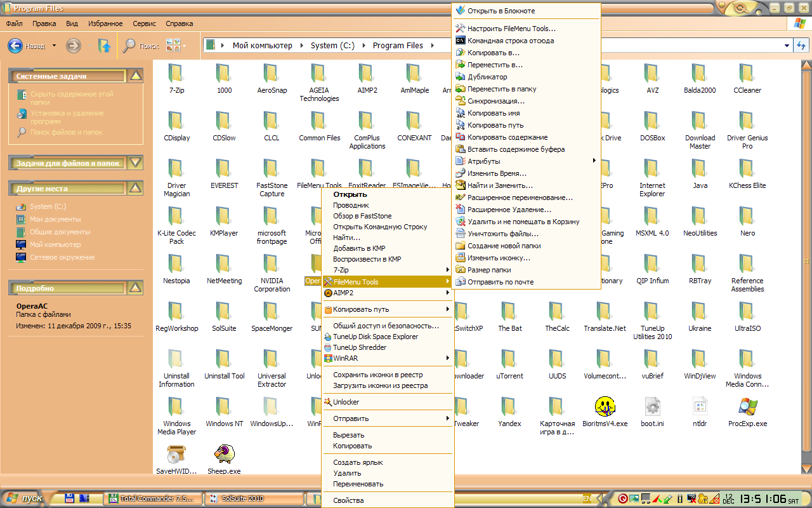The width and height of the screenshot is (812, 508).
Task: Click the Мои документы link
Action: [x=55, y=219]
